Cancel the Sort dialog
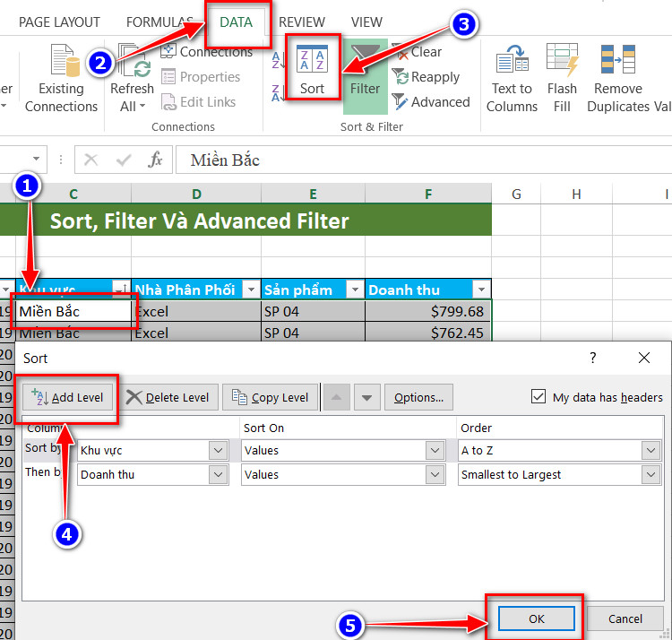The width and height of the screenshot is (672, 640). (625, 618)
